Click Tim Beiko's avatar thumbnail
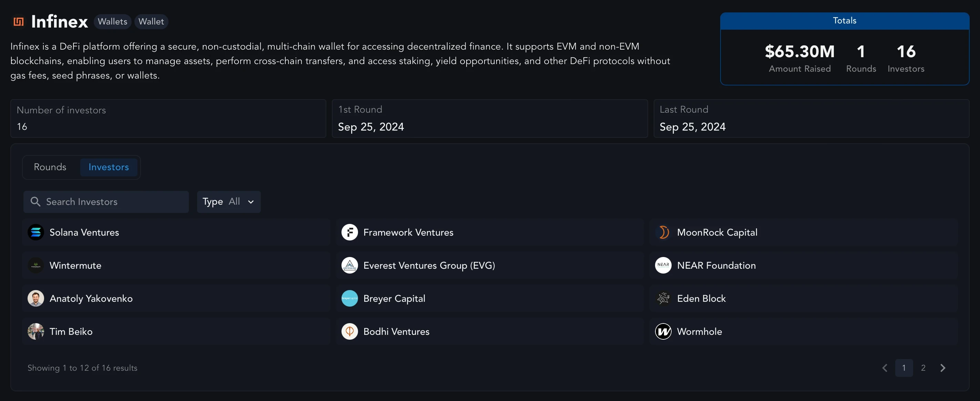This screenshot has width=980, height=401. pyautogui.click(x=36, y=331)
